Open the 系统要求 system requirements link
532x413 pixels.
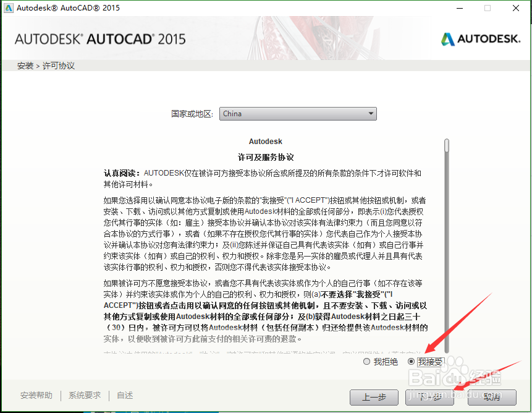point(85,395)
